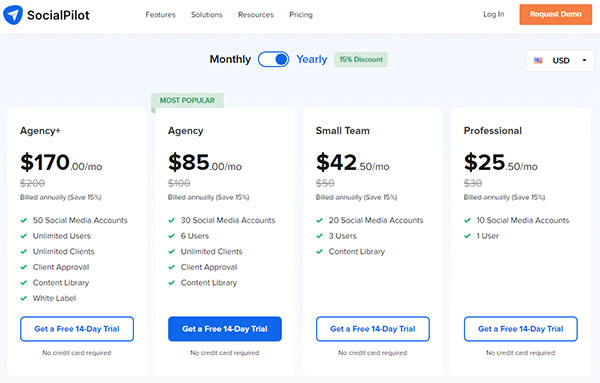The image size is (600, 383).
Task: Click checkmark next to 3 Users
Action: coord(320,236)
